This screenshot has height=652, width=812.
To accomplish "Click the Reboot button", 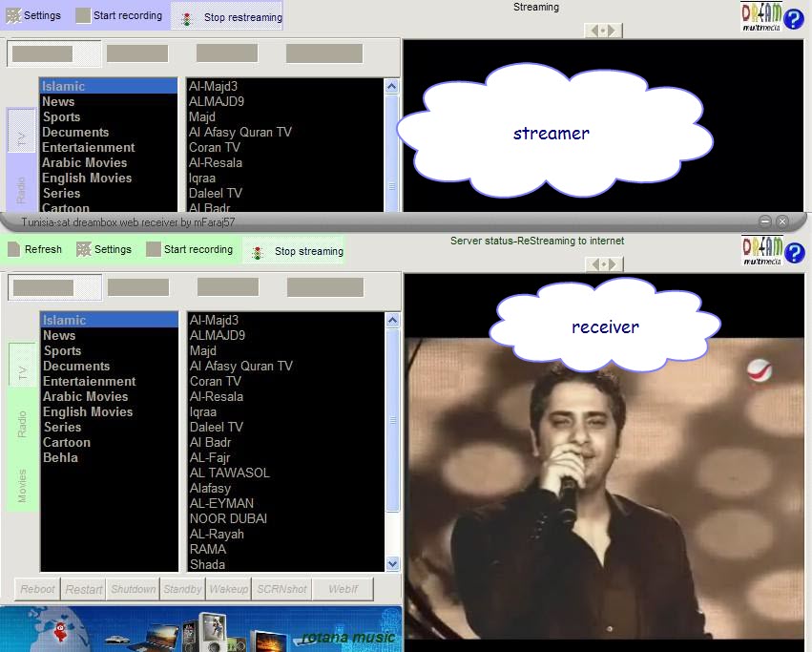I will coord(37,589).
